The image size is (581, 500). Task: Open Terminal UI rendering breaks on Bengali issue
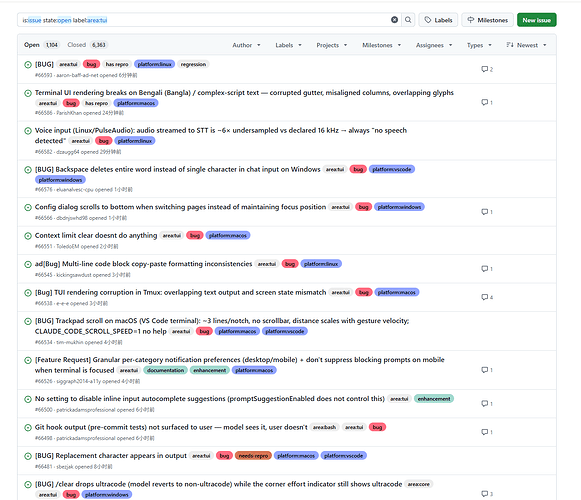(244, 93)
